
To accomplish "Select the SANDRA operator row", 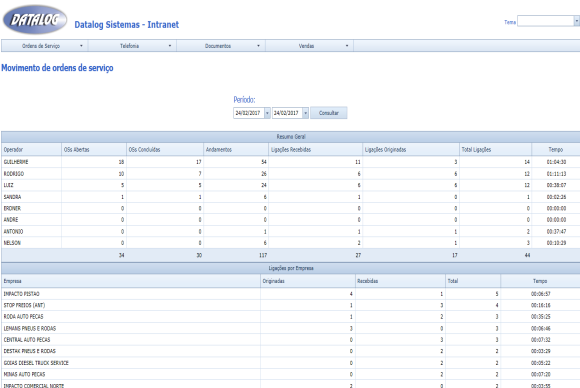I will pos(290,197).
